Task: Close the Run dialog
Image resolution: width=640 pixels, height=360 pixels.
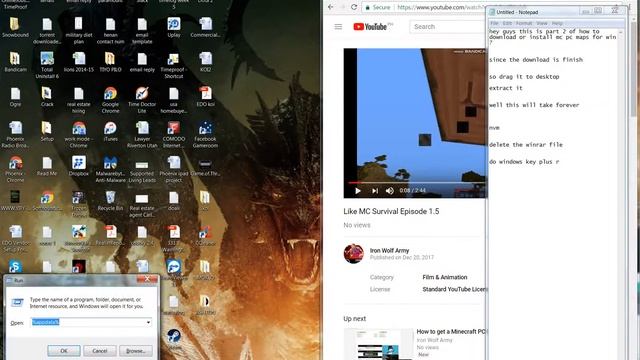Action: [147, 279]
